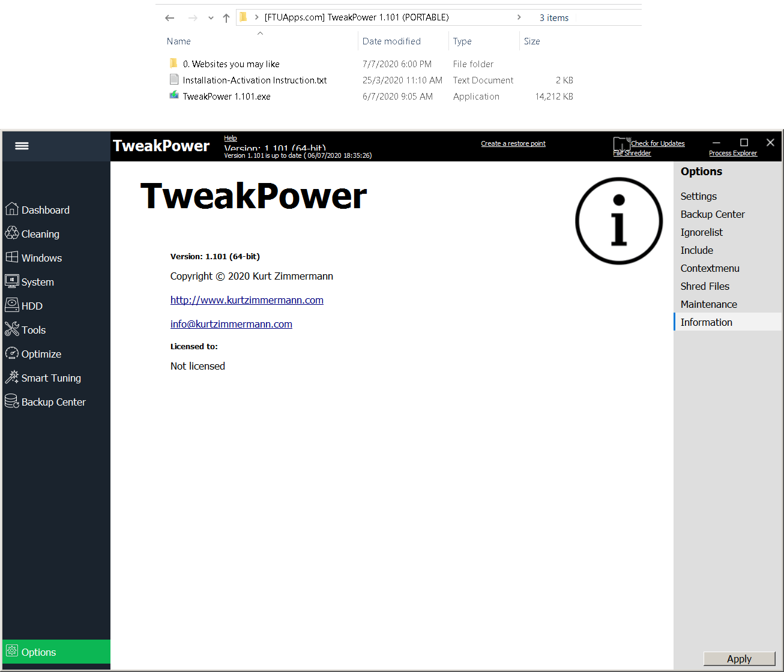Click the '14,212 KB' size cell
The height and width of the screenshot is (672, 784).
point(554,97)
